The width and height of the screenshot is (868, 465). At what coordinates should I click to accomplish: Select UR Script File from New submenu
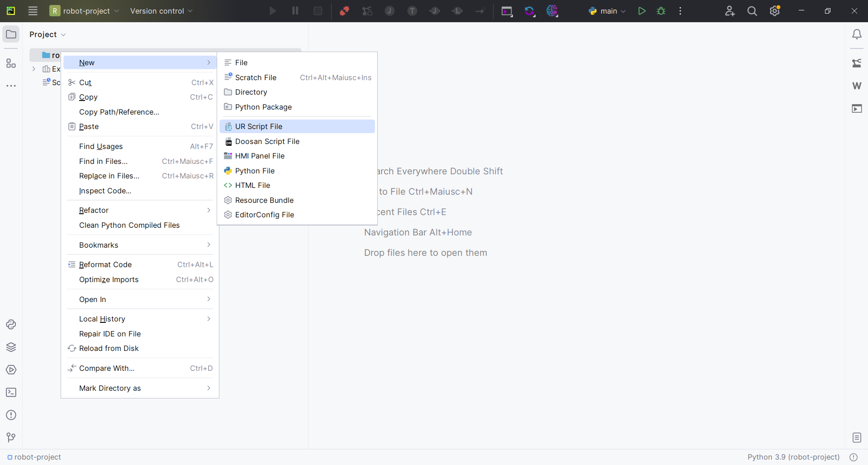(258, 126)
